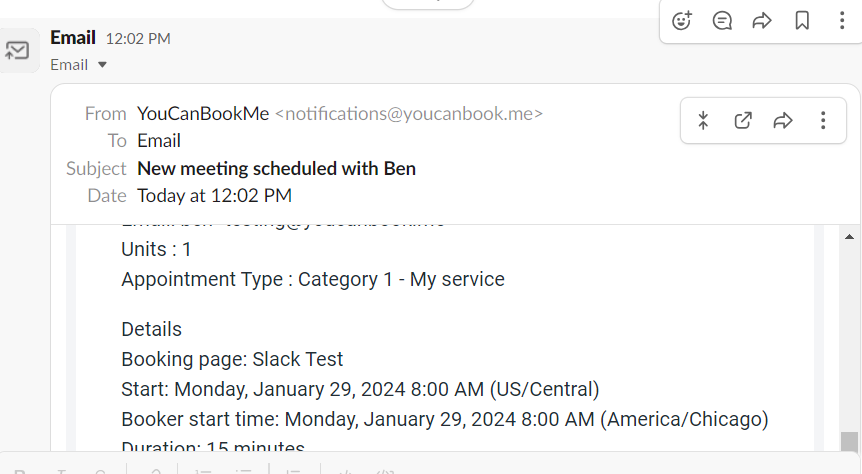Add a reaction to the message
Screen dimensions: 862x474
(682, 21)
